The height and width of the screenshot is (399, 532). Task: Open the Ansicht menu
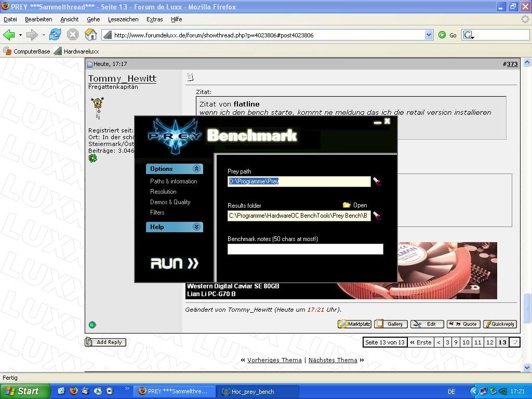(70, 19)
